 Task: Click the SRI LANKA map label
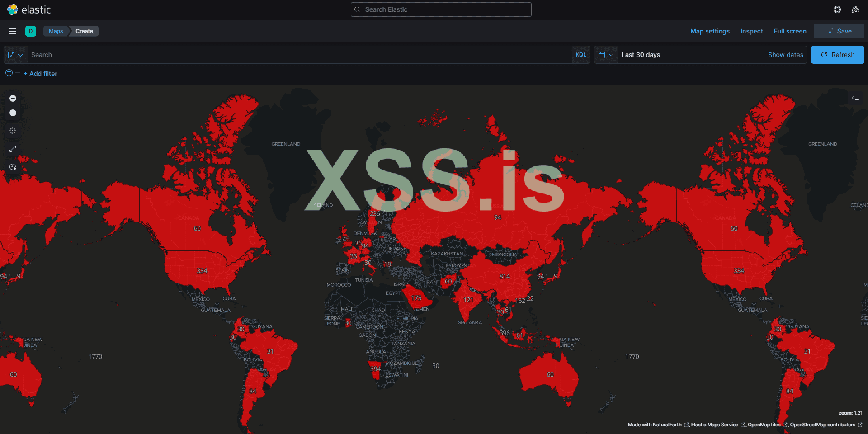[470, 322]
